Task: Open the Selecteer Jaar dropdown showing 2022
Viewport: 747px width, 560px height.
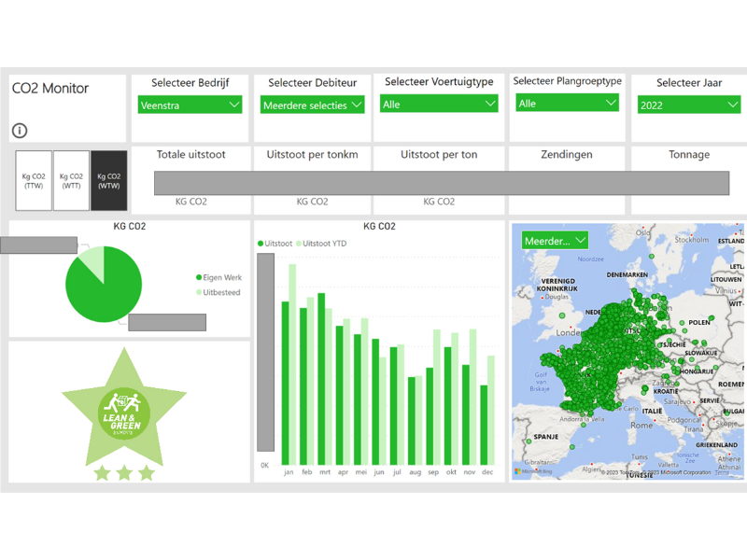Action: (x=689, y=105)
